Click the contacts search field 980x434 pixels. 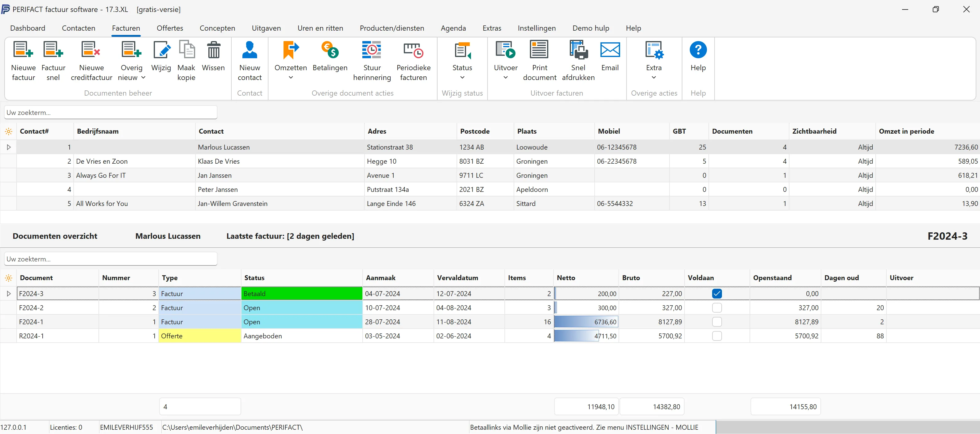point(111,112)
